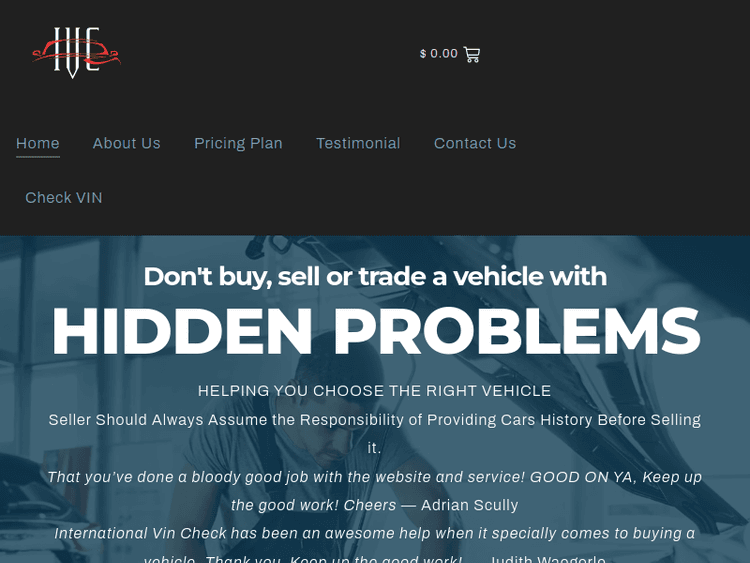750x563 pixels.
Task: Click the International Vin Check testimonial text
Action: pos(375,547)
